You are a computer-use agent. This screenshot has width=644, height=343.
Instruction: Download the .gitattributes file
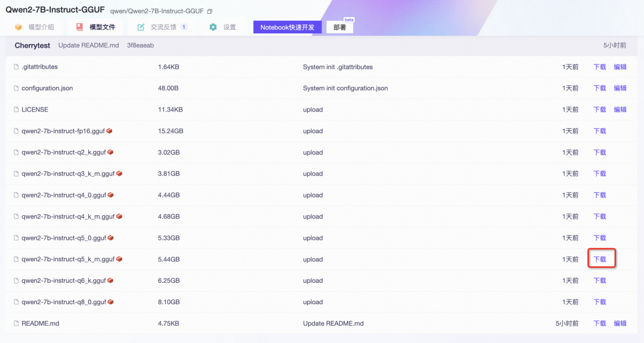[x=600, y=67]
